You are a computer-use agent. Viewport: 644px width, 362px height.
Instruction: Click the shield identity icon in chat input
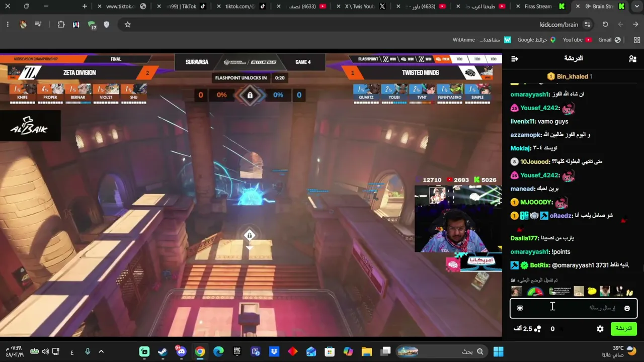[520, 308]
